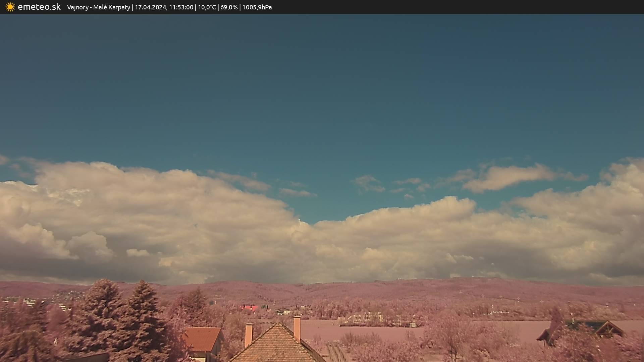
Task: Click the red building in the distance
Action: tap(250, 308)
